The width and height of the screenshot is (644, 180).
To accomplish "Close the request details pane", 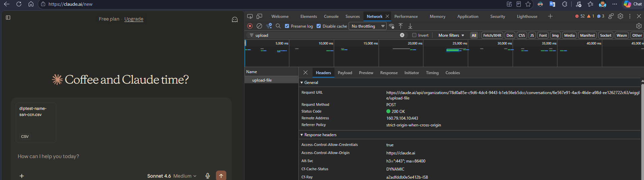I will tap(305, 72).
